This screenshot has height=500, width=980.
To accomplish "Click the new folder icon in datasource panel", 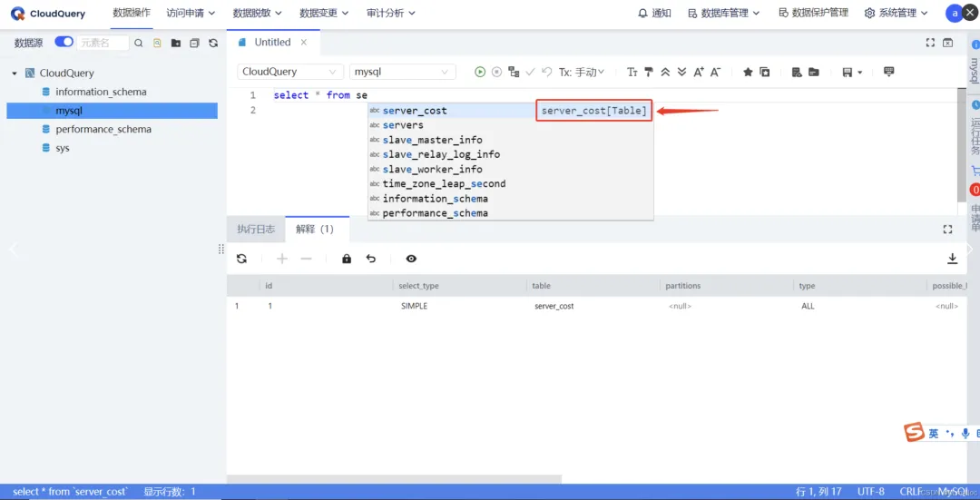I will pos(176,44).
